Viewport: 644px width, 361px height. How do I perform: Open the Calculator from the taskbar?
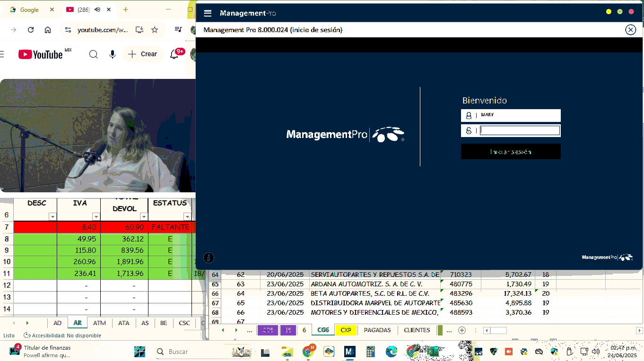370,352
